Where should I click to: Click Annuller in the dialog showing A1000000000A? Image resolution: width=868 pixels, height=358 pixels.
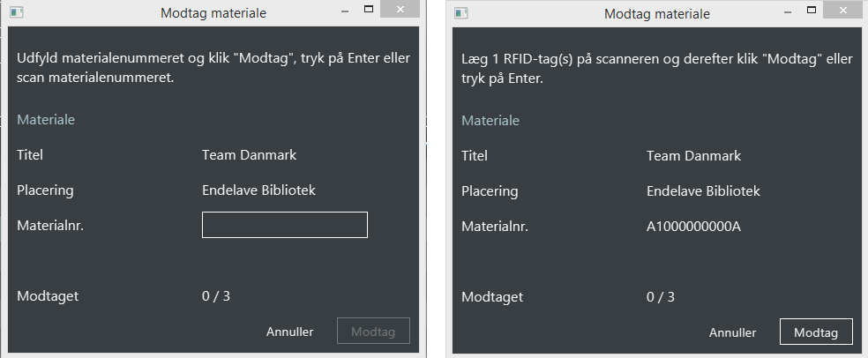[x=732, y=332]
